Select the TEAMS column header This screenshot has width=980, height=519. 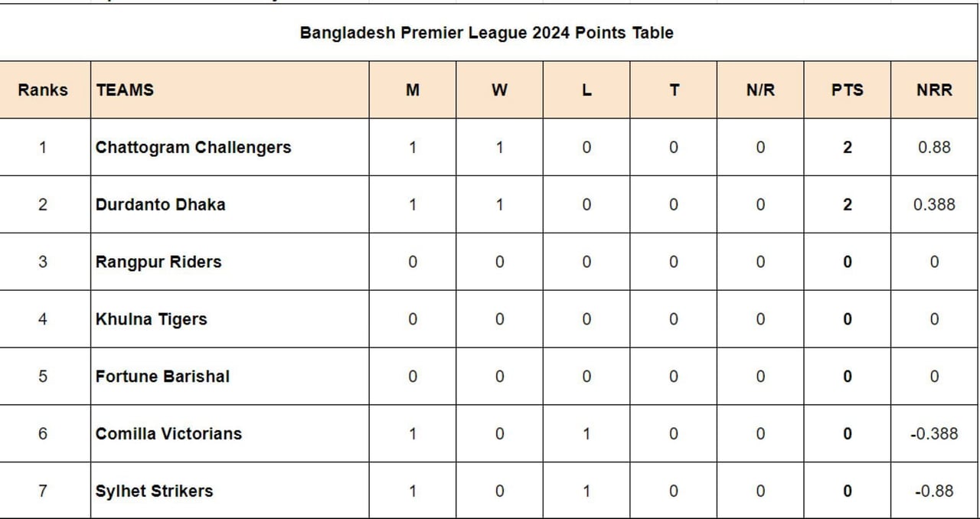[x=125, y=90]
